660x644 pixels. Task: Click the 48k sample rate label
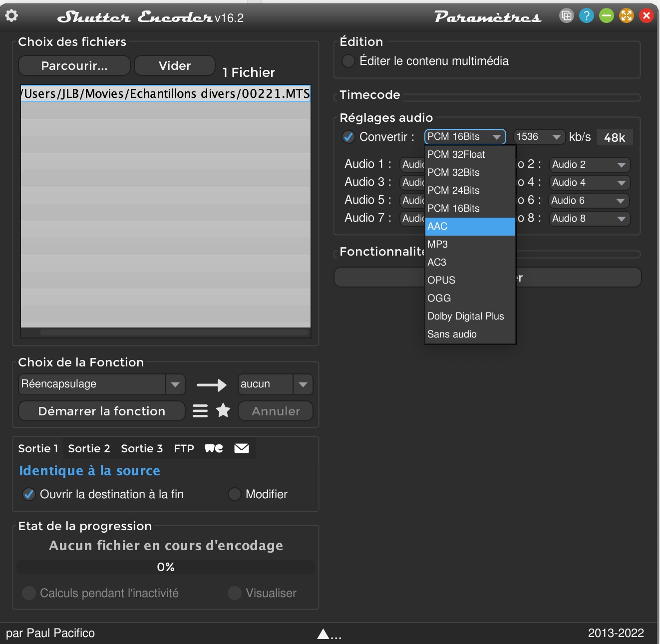tap(615, 137)
